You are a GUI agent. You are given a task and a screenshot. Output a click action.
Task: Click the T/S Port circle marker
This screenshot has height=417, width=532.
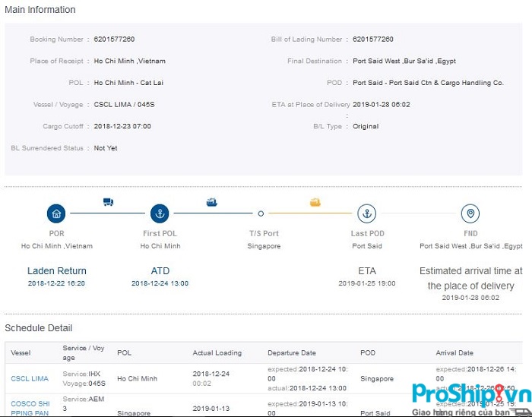point(261,213)
